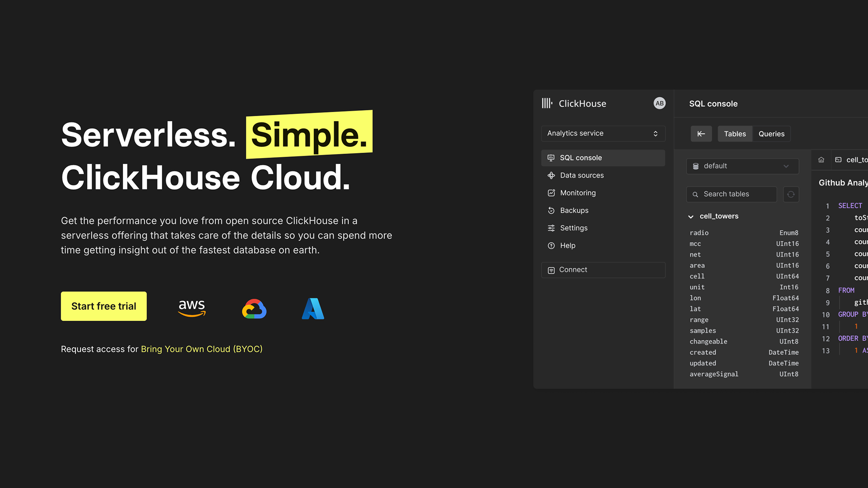Open Data sources in sidebar
The image size is (868, 488).
[x=581, y=175]
